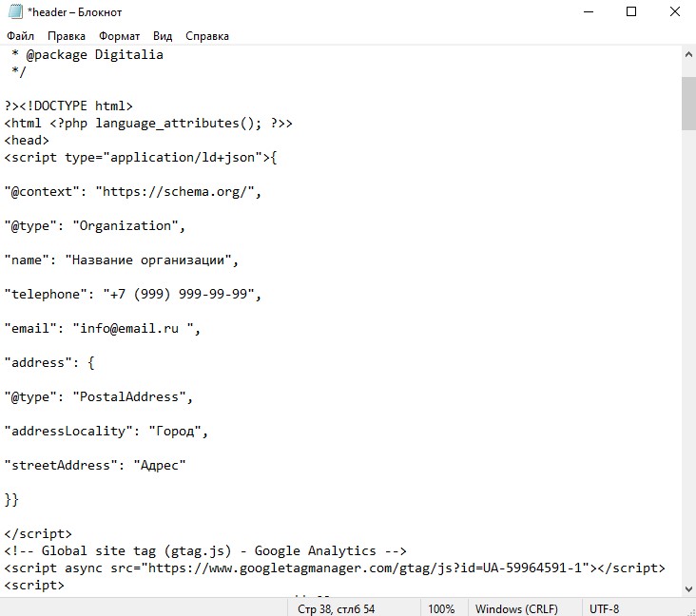Open the Правка menu
The height and width of the screenshot is (616, 696).
tap(67, 36)
